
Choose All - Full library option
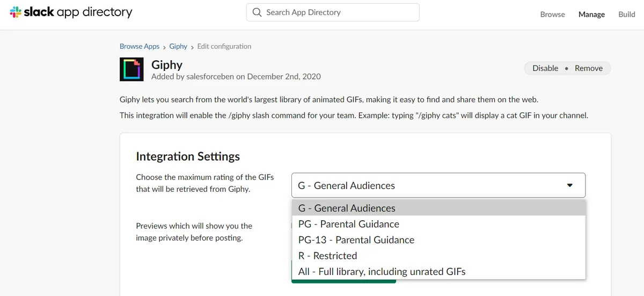coord(438,271)
